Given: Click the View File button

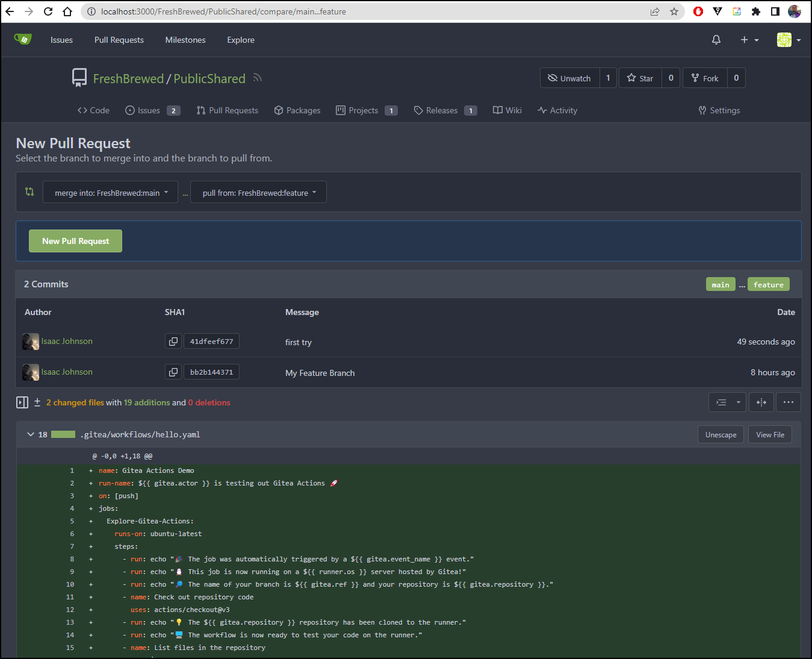Looking at the screenshot, I should [x=770, y=435].
